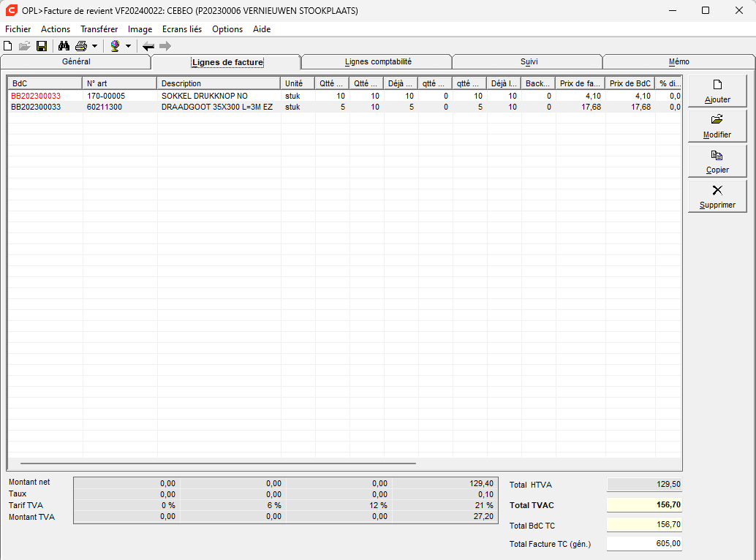Click the Open folder toolbar icon

[x=25, y=46]
